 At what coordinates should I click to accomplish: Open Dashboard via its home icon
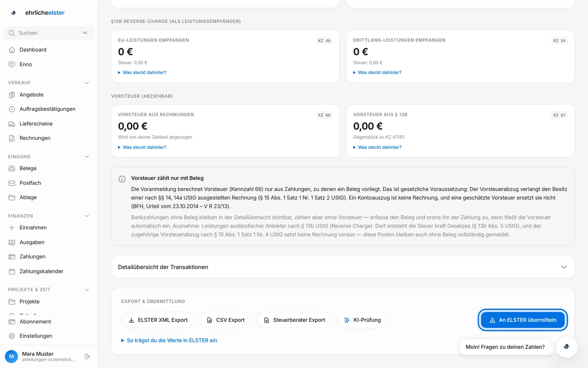point(12,50)
